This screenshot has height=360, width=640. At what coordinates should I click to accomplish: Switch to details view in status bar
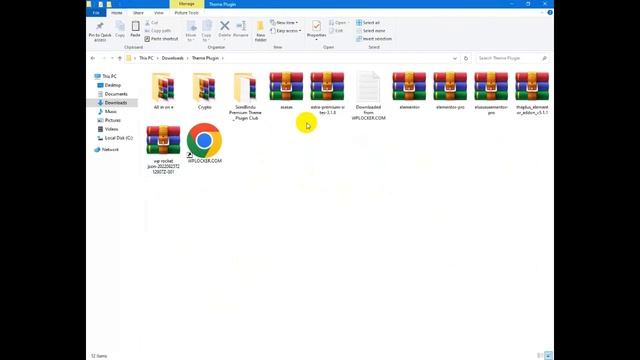tap(540, 356)
